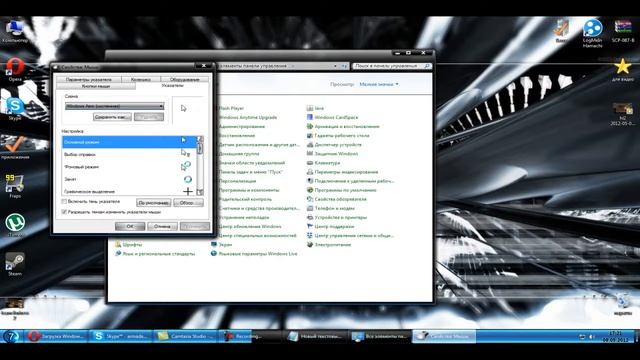Click the taskbar volume tray icon
Image resolution: width=640 pixels, height=360 pixels.
[x=592, y=337]
